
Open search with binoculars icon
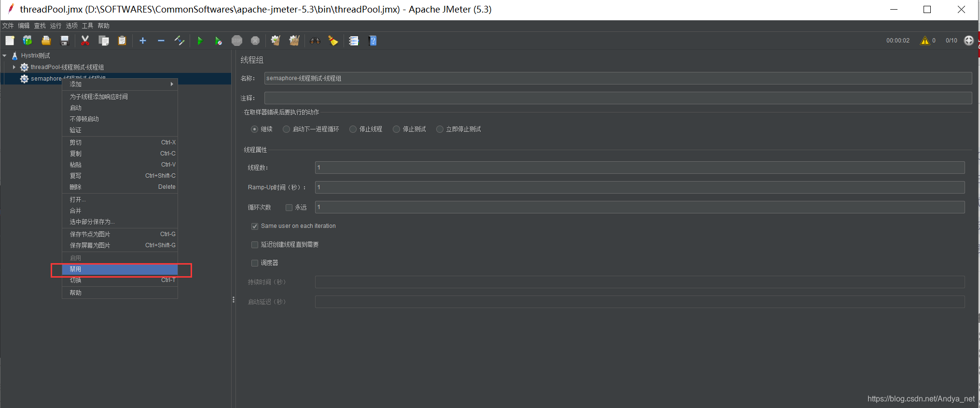[x=315, y=41]
